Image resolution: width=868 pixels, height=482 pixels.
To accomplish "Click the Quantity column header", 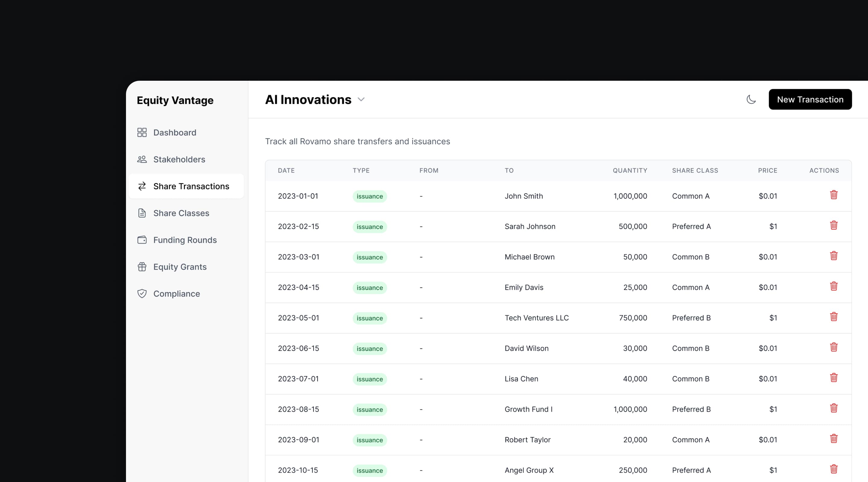I will pyautogui.click(x=629, y=171).
